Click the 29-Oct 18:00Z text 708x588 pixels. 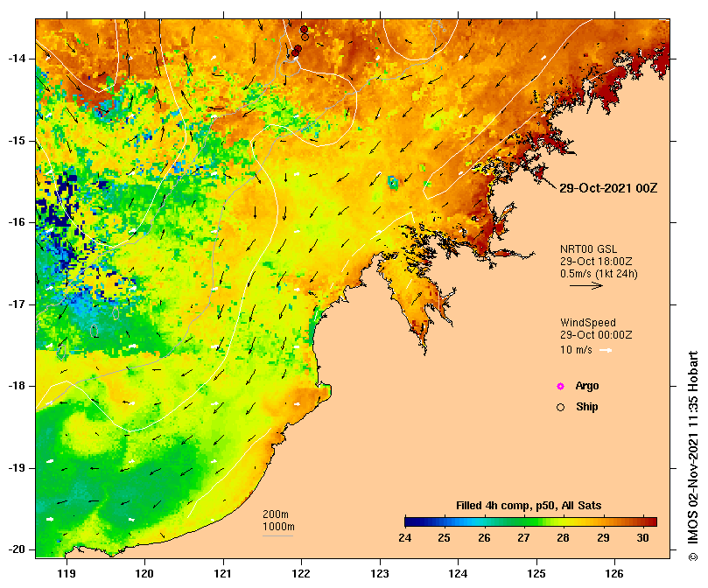(596, 262)
